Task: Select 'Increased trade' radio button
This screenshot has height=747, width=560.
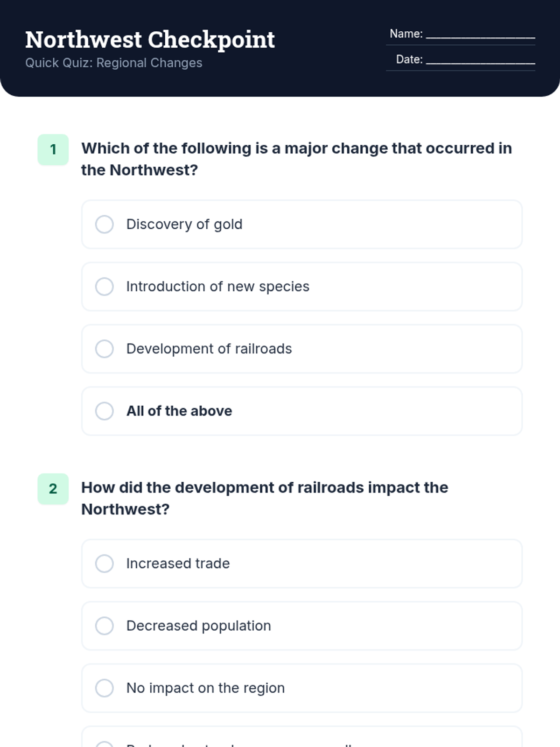Action: point(105,564)
